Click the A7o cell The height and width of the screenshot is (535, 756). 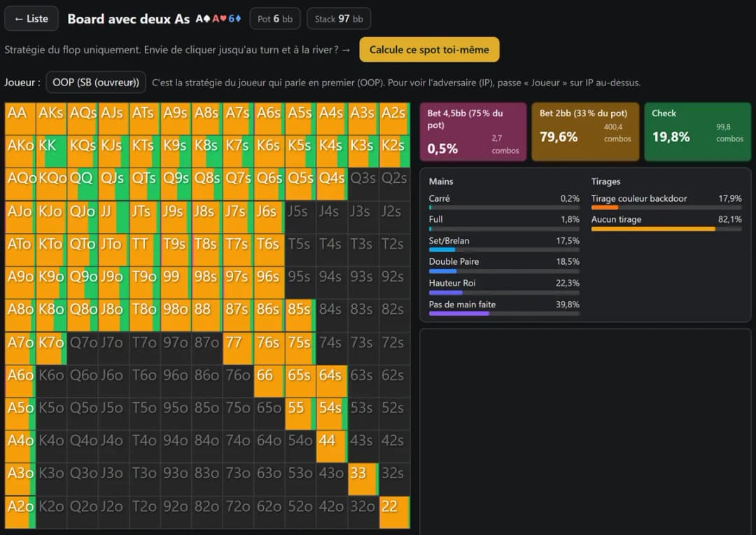pos(20,348)
